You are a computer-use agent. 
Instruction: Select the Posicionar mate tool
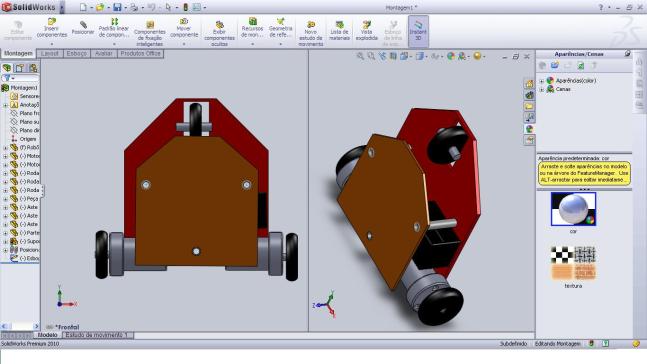coord(83,28)
